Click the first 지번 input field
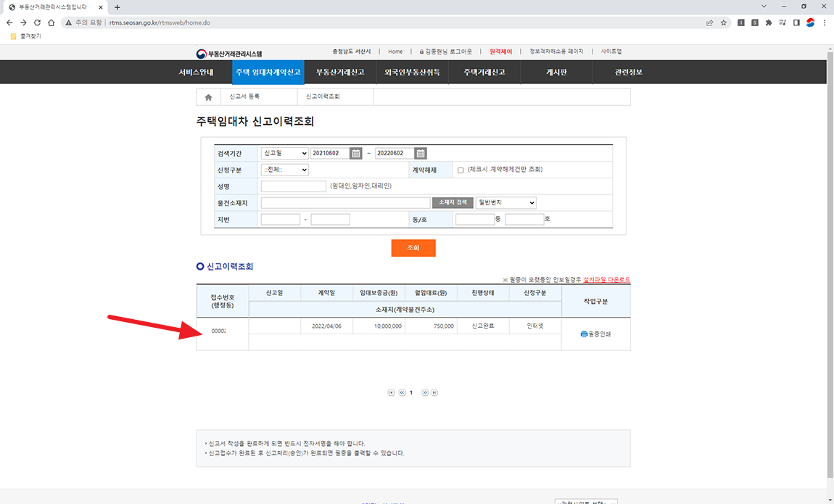834x504 pixels. tap(281, 219)
